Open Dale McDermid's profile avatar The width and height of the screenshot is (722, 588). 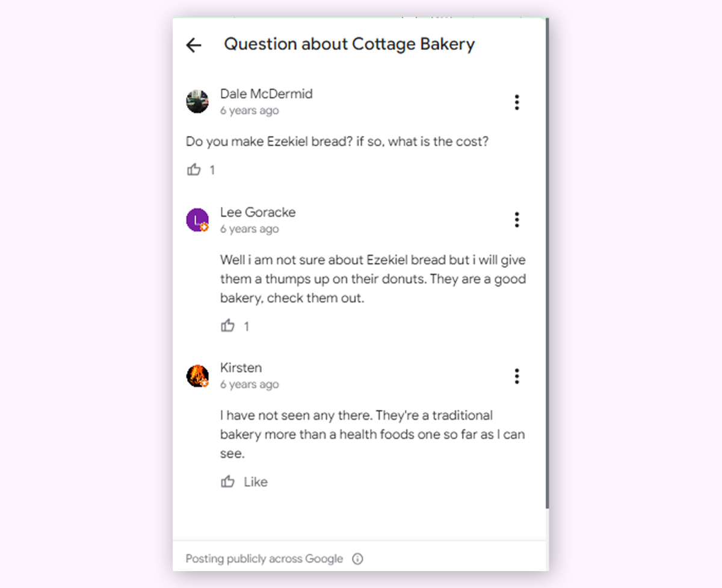click(x=197, y=102)
